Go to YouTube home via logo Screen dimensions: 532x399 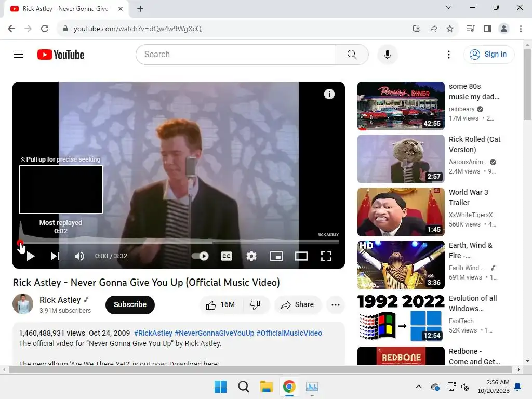[61, 55]
